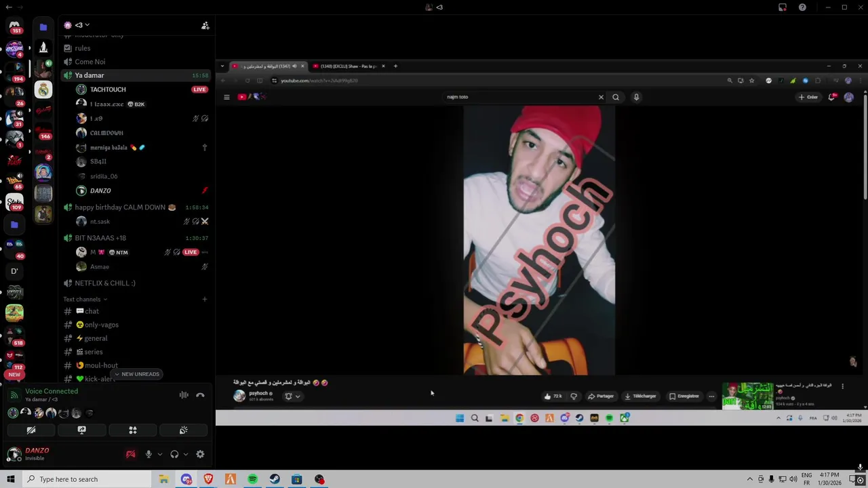Toggle the red crossed-out game controller icon
The height and width of the screenshot is (488, 868).
coord(131,454)
